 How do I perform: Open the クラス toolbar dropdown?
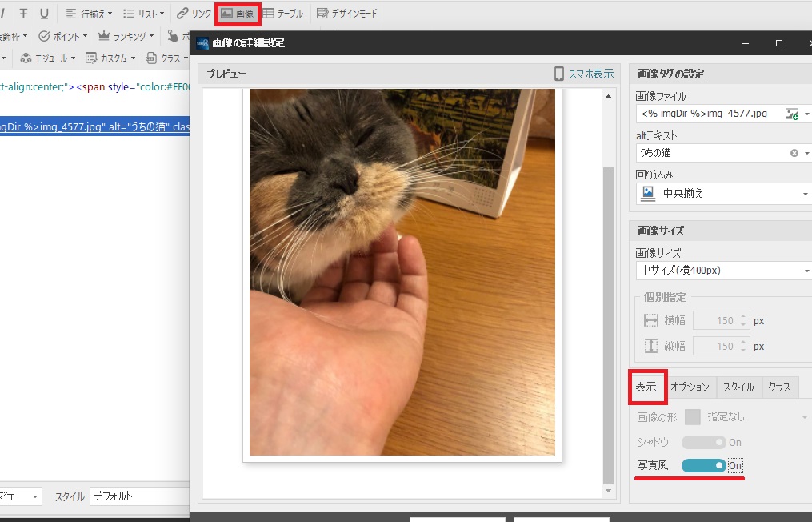(x=166, y=58)
